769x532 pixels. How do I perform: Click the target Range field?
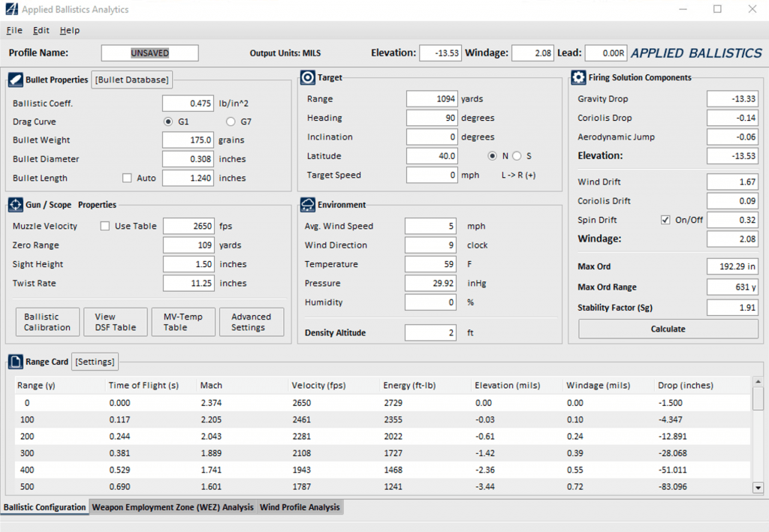click(x=432, y=98)
